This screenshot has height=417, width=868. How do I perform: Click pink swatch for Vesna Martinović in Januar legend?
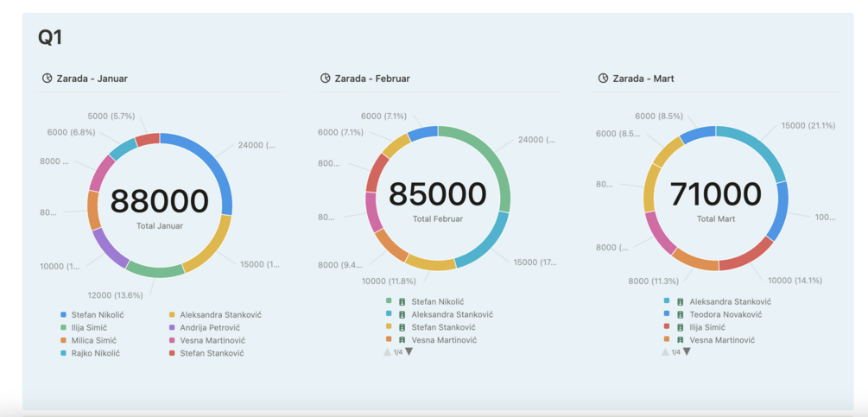click(x=173, y=340)
